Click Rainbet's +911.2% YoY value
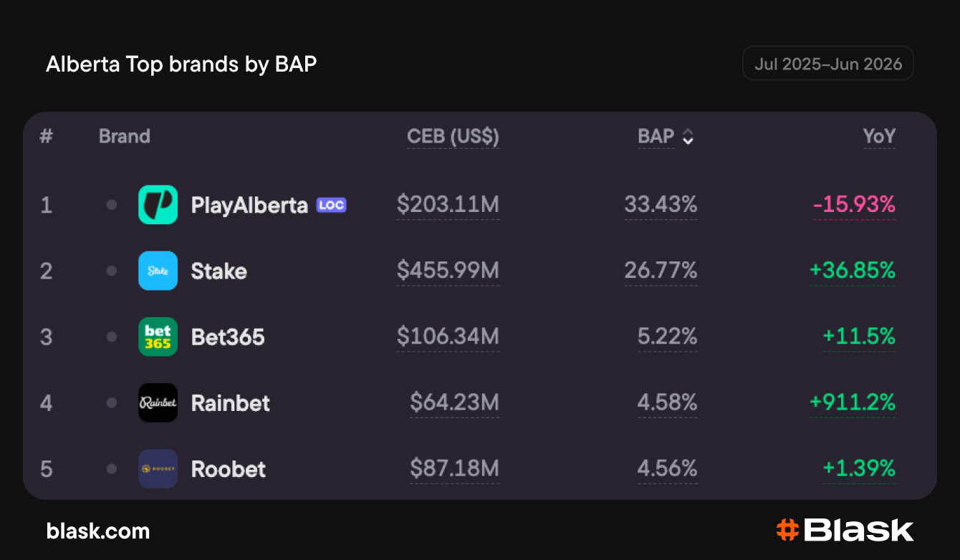Viewport: 960px width, 560px height. 853,402
